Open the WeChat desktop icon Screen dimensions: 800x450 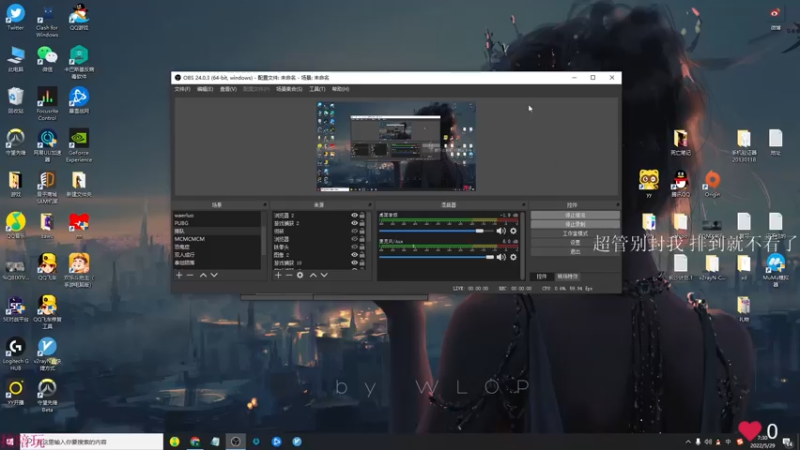[x=47, y=59]
